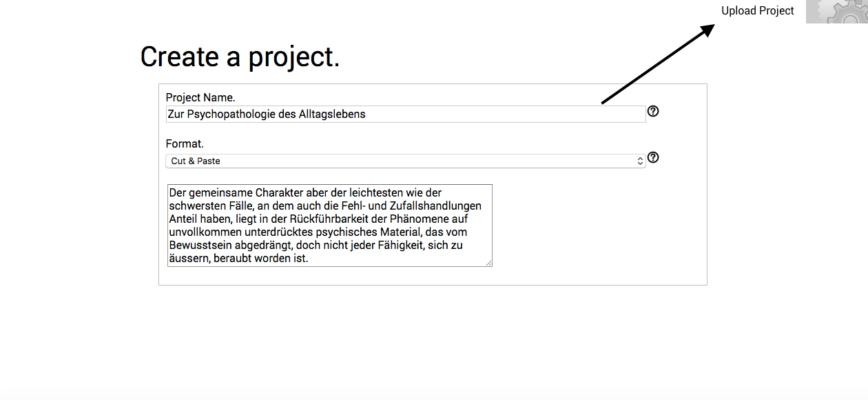This screenshot has height=400, width=868.
Task: Click inside the pasted German text area
Action: (330, 226)
